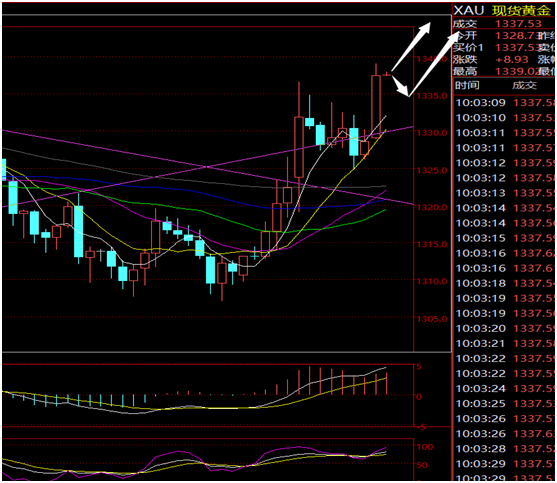Click the 1330.0 price axis label
The height and width of the screenshot is (483, 557).
pos(432,133)
